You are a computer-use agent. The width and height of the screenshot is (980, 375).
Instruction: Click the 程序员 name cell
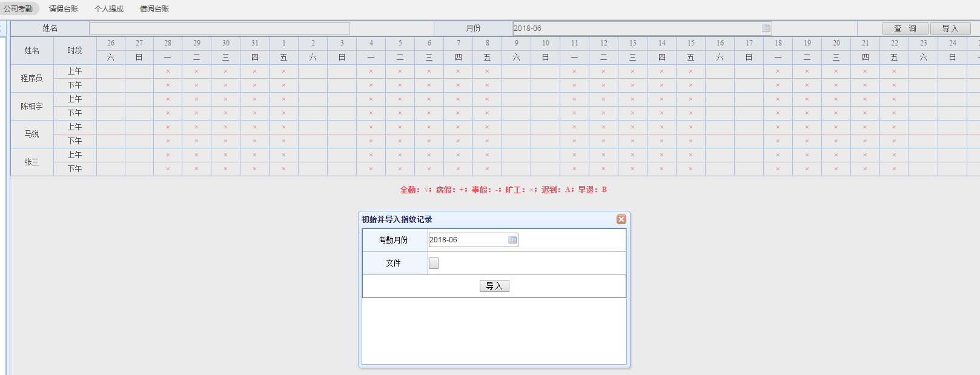click(x=32, y=78)
